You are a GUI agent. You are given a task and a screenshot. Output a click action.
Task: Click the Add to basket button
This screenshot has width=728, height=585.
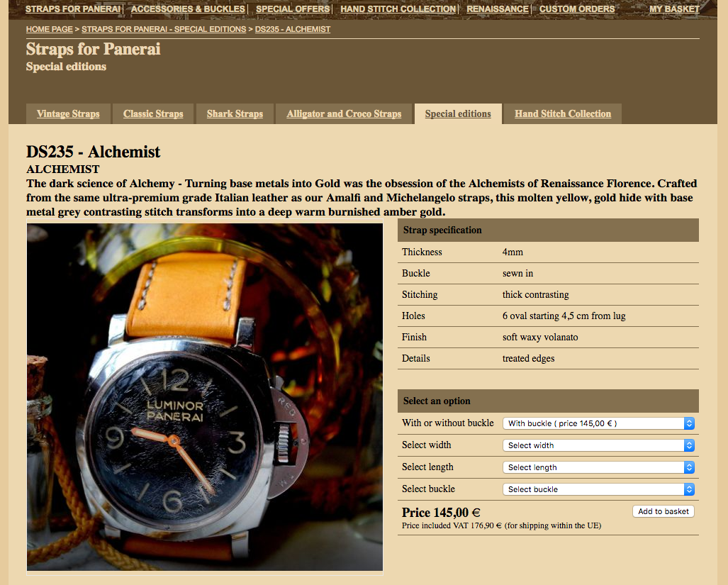tap(663, 511)
